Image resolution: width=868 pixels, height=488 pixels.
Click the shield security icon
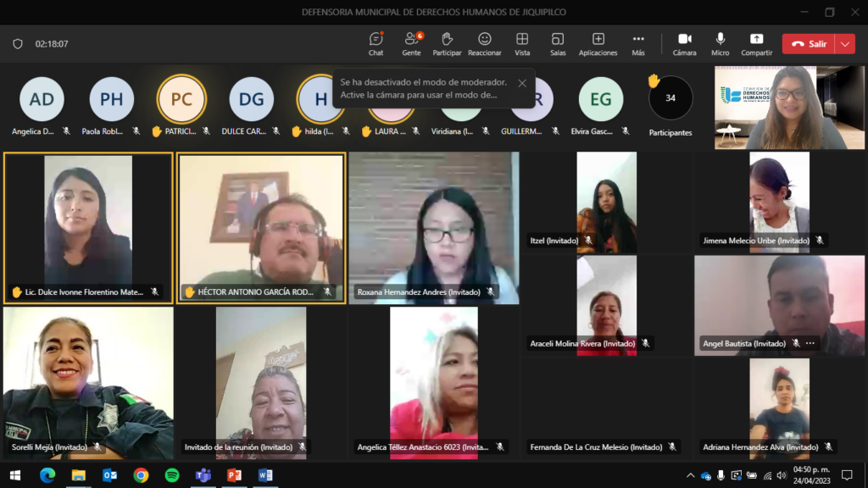coord(18,44)
